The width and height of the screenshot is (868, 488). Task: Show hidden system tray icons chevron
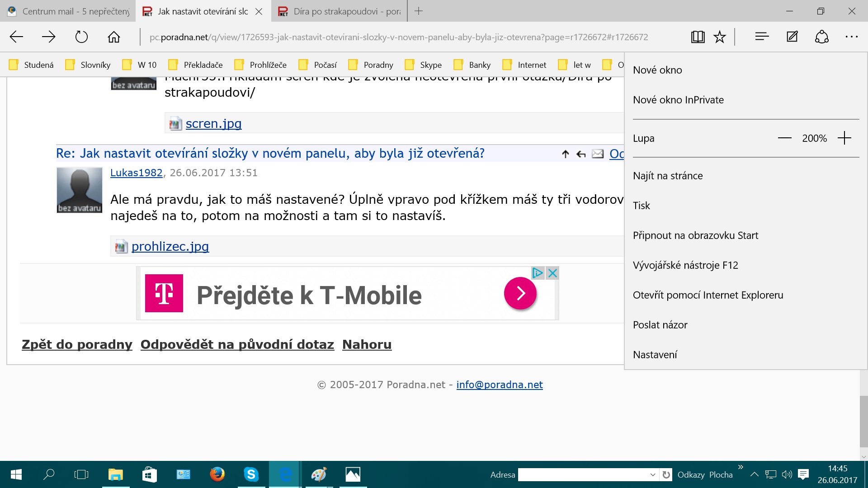754,474
